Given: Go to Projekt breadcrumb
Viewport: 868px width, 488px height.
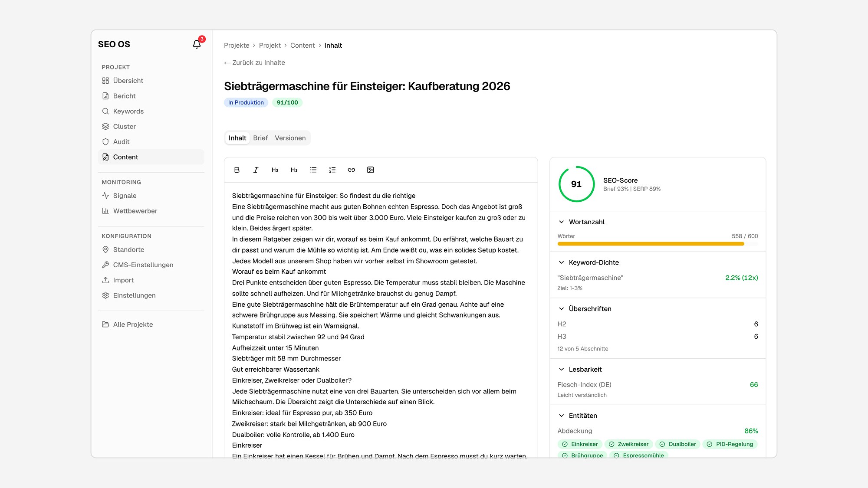Looking at the screenshot, I should [x=270, y=46].
